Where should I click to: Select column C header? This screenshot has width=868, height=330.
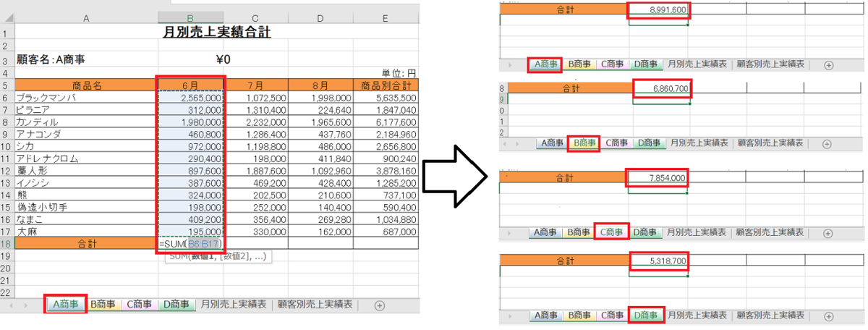tap(256, 17)
